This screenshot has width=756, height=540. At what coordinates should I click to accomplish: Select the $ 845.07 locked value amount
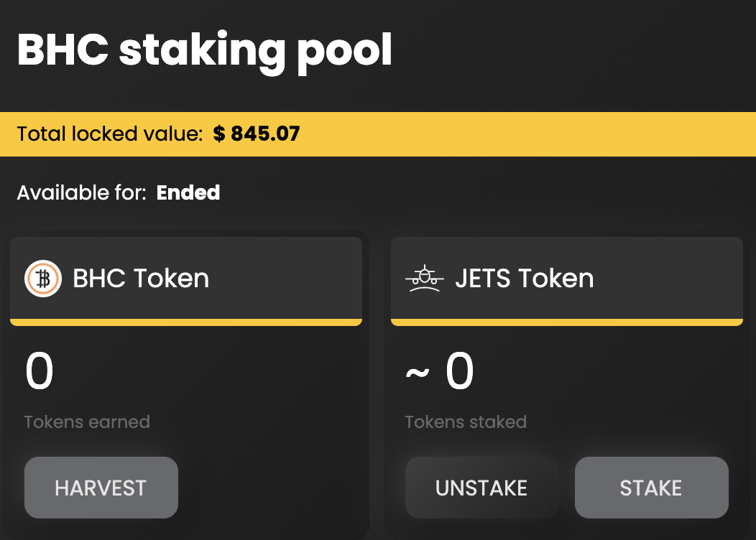point(257,134)
